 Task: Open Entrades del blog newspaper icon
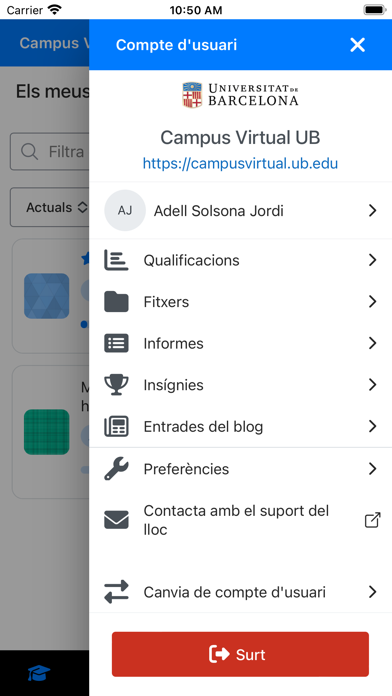tap(116, 427)
